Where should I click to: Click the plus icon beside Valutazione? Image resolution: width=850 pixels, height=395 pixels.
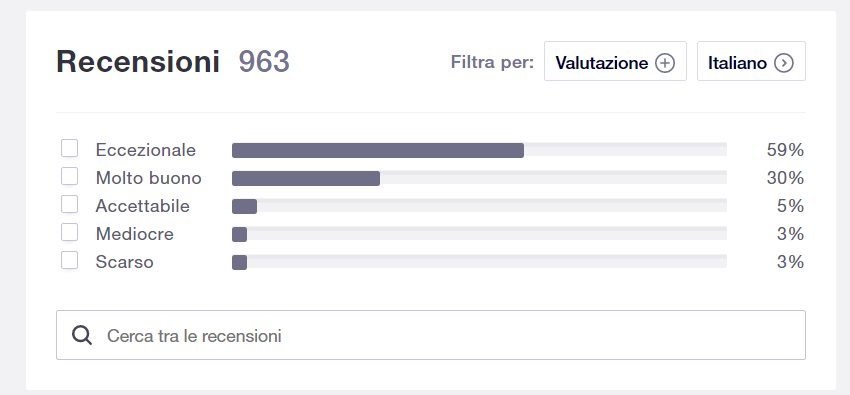(665, 63)
